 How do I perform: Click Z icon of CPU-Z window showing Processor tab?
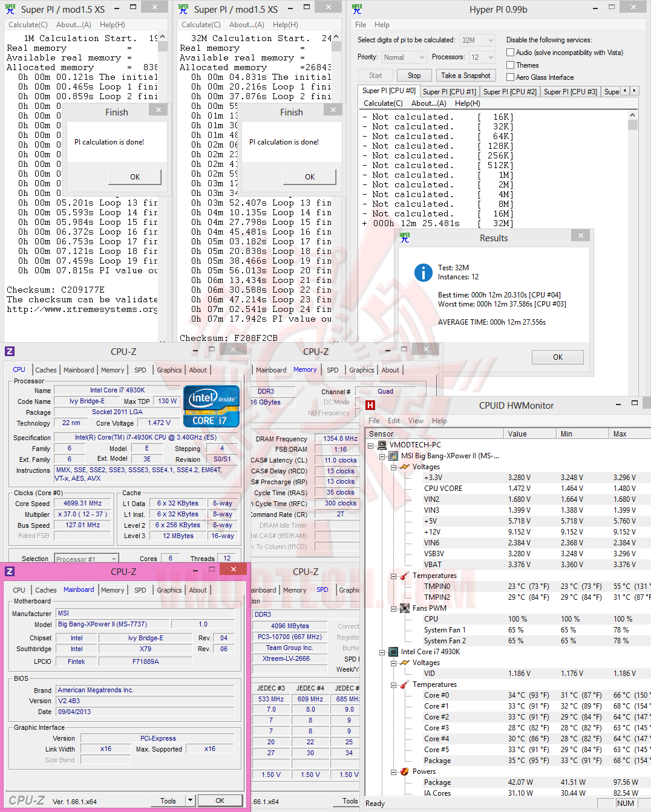pyautogui.click(x=10, y=351)
